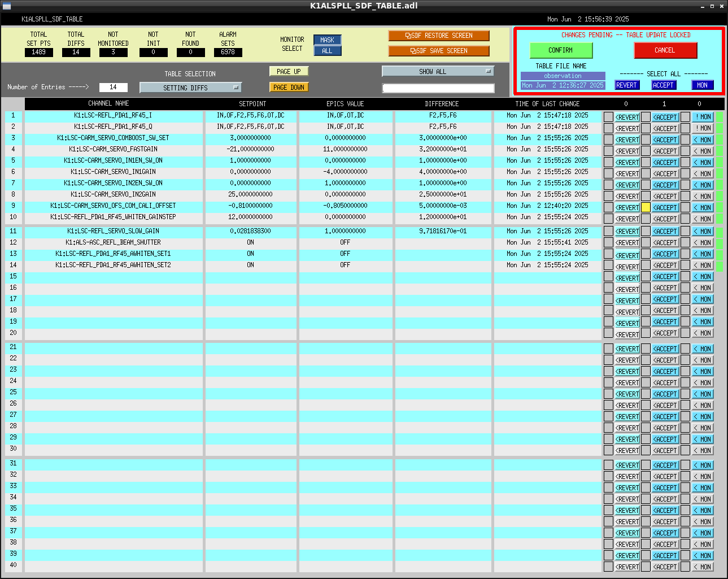Click the -4.0000000000 EPICS value for K1:LSC-CARM_SERVO_IN1GAIN
The height and width of the screenshot is (579, 728).
[x=345, y=172]
